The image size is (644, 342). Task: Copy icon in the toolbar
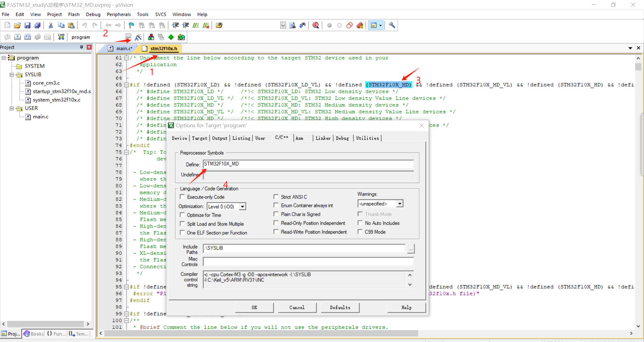pyautogui.click(x=61, y=25)
